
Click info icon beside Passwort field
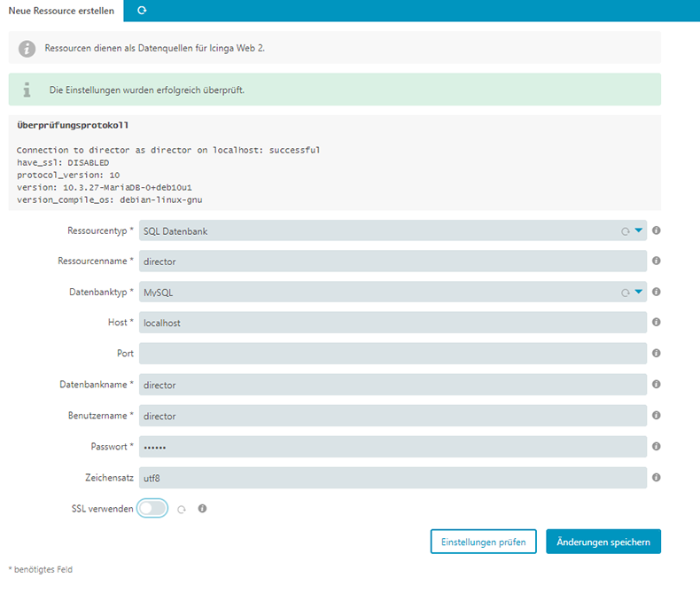(657, 446)
